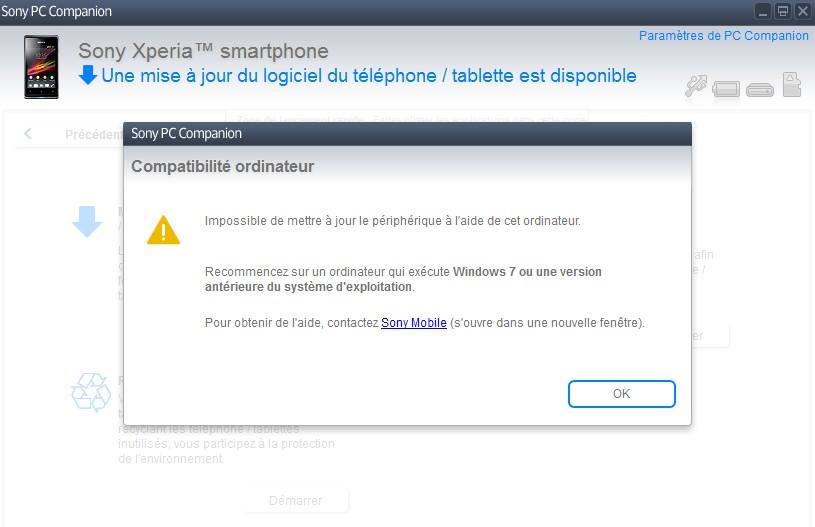Click the Xperia phone thumbnail image
Image resolution: width=815 pixels, height=527 pixels.
pyautogui.click(x=42, y=67)
